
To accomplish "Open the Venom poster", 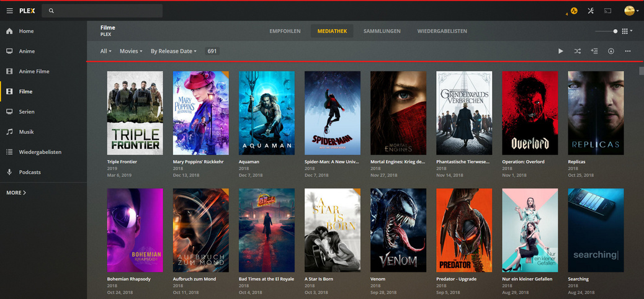I will tap(398, 230).
